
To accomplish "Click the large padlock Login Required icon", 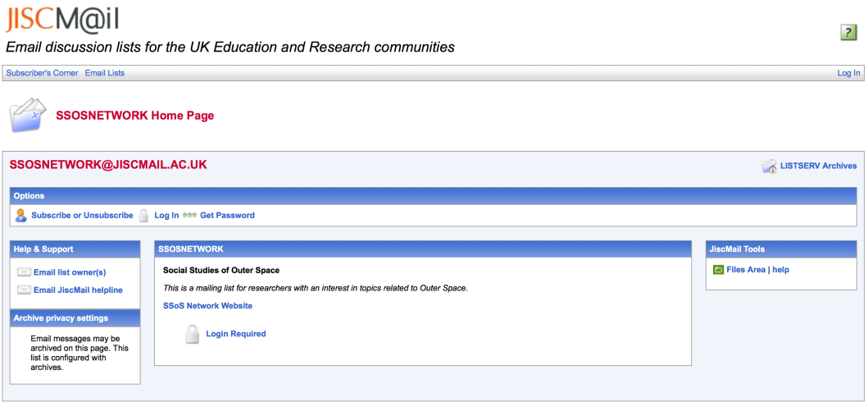I will pos(192,334).
